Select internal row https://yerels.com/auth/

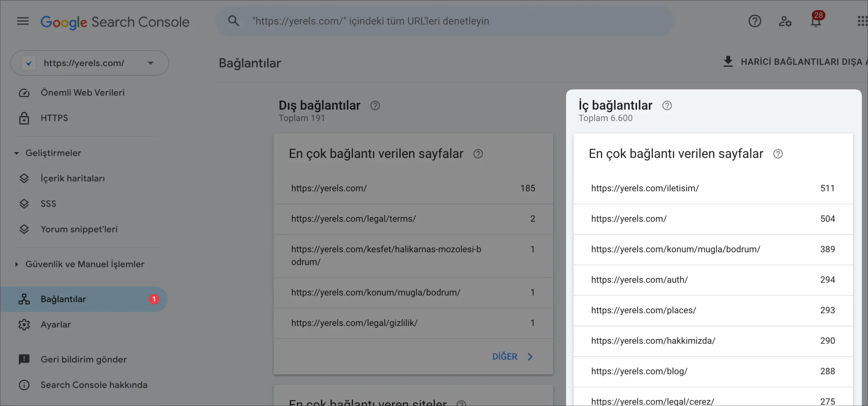pos(713,280)
